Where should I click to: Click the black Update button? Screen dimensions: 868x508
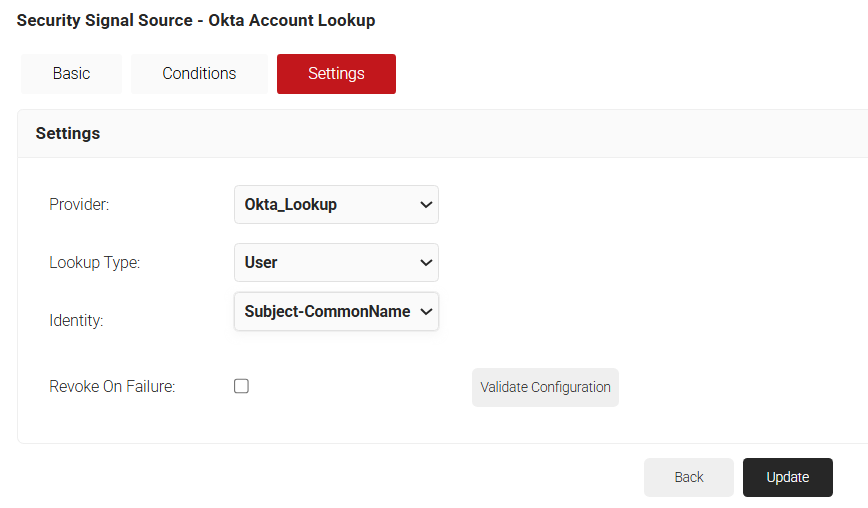pos(787,477)
